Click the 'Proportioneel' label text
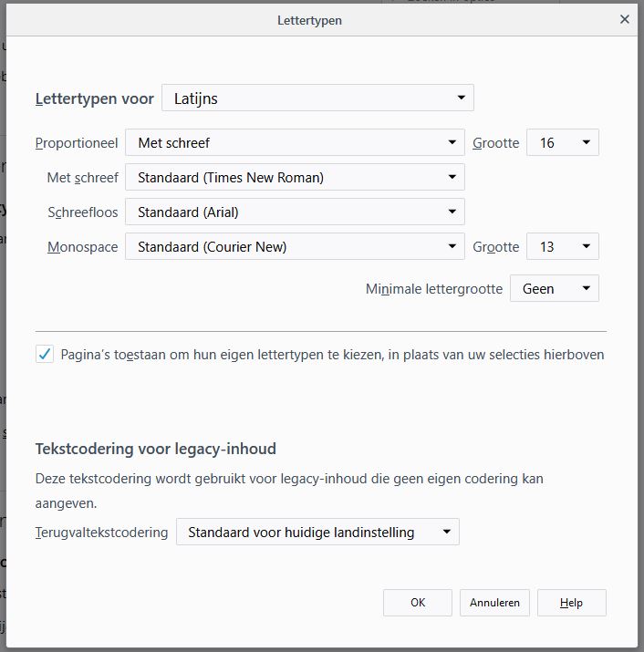 77,143
